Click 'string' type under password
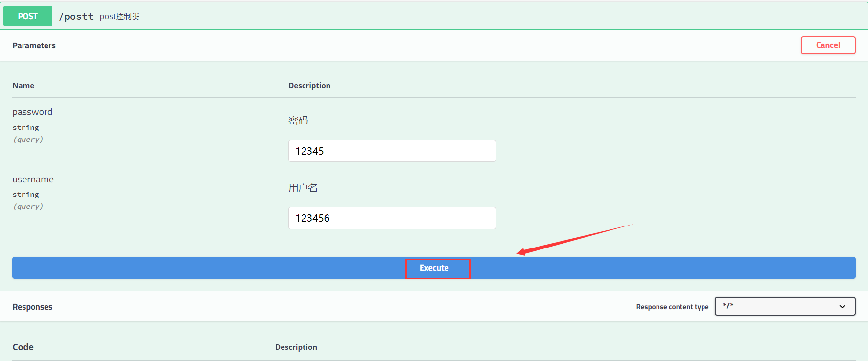 pos(25,127)
